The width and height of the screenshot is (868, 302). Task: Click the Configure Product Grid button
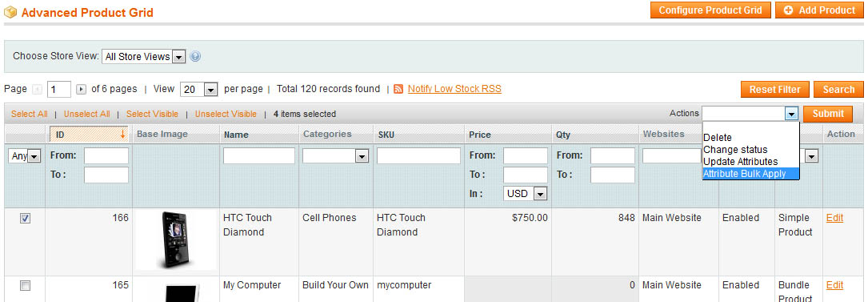pos(710,10)
